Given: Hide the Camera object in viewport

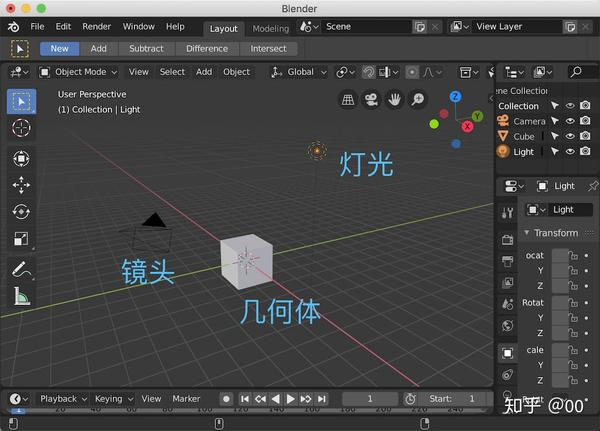Looking at the screenshot, I should tap(570, 121).
